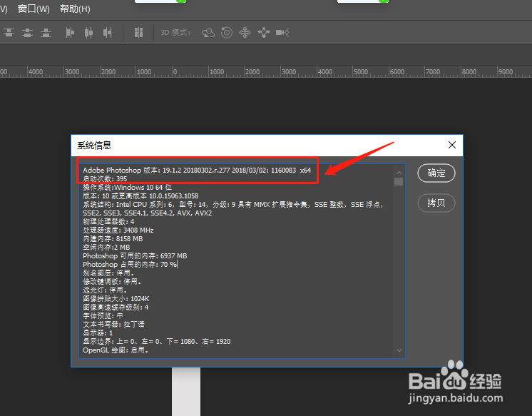Click the scroll down arrow in info box
Image resolution: width=532 pixels, height=416 pixels.
pos(399,350)
